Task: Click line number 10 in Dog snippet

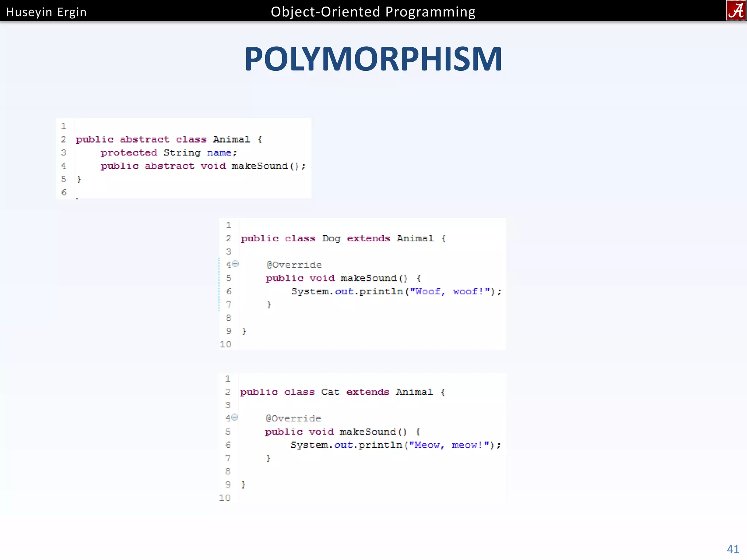Action: click(226, 344)
